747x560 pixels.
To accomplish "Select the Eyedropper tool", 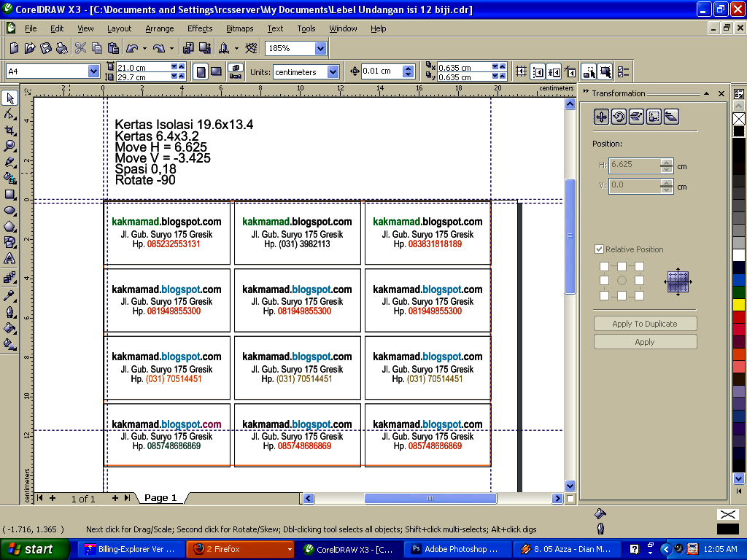I will coord(9,296).
